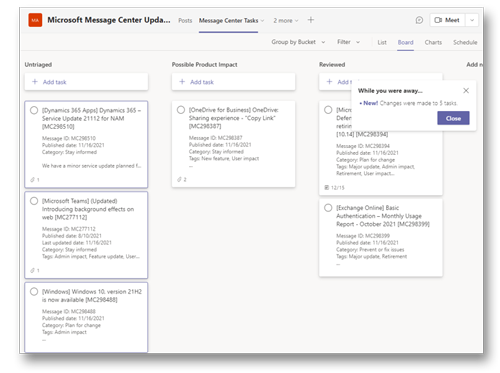Viewport: 500px width, 373px height.
Task: Click attachment icon on OneDrive card
Action: tap(179, 179)
